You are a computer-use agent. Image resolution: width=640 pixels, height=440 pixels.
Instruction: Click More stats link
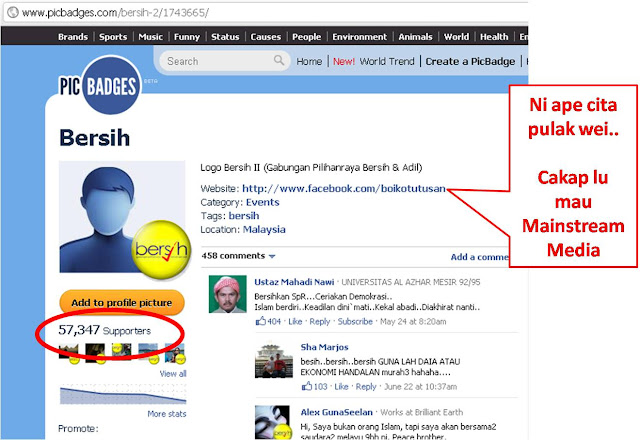[167, 414]
